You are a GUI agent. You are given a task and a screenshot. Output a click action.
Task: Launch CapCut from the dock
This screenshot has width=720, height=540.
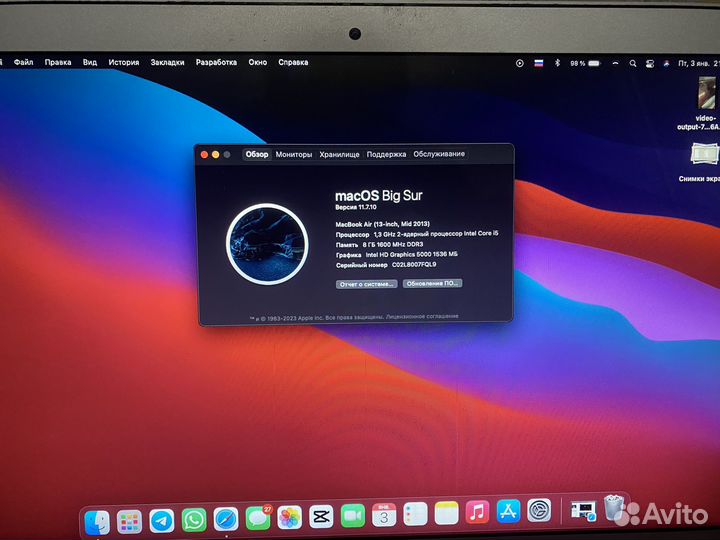[321, 517]
